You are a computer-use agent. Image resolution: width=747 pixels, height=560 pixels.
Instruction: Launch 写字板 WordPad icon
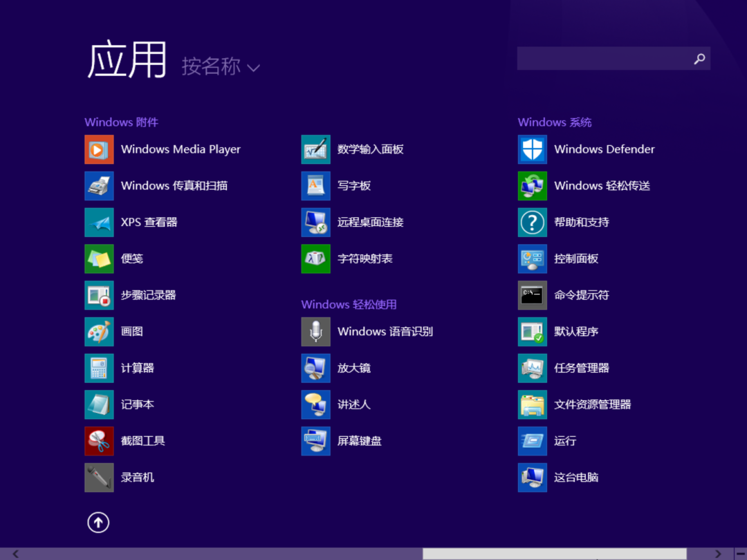(x=316, y=186)
